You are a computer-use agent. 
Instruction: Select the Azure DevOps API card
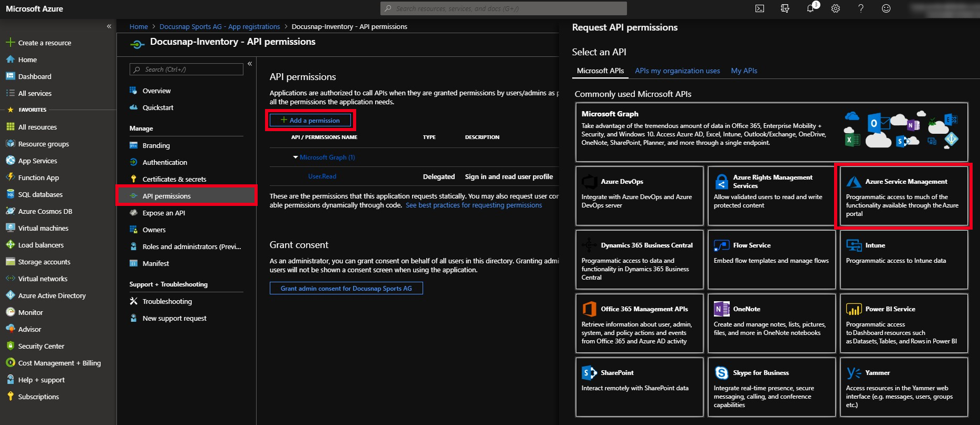click(639, 196)
